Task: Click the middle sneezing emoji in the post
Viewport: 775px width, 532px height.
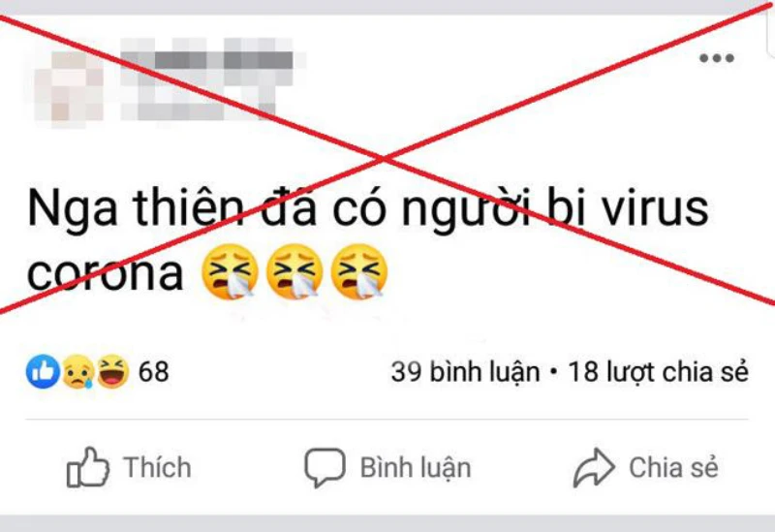Action: coord(294,271)
